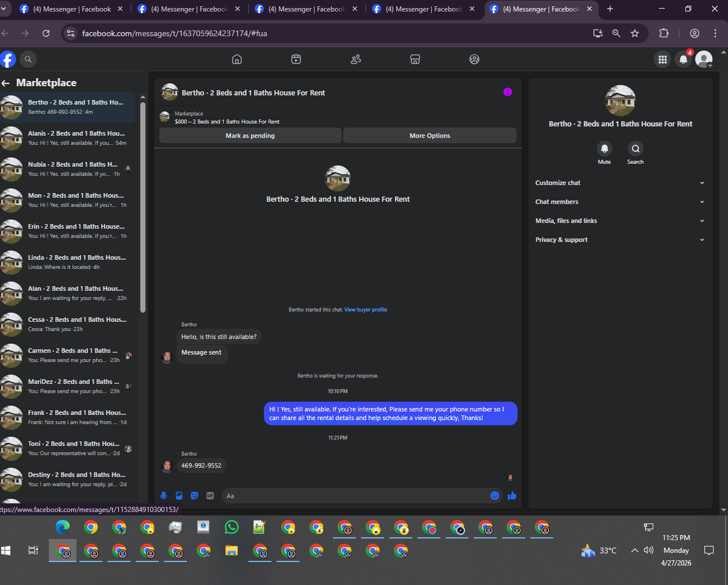The width and height of the screenshot is (728, 585).
Task: Open the Erin conversation
Action: click(68, 231)
